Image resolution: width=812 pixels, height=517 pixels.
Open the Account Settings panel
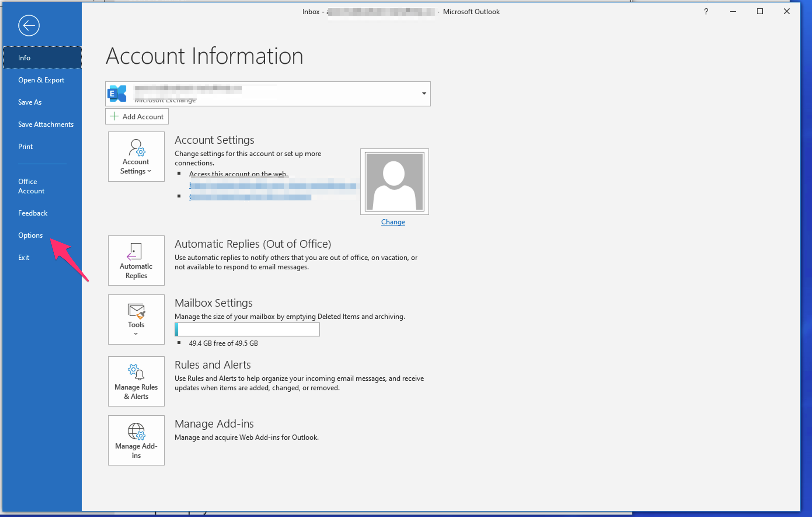tap(136, 156)
